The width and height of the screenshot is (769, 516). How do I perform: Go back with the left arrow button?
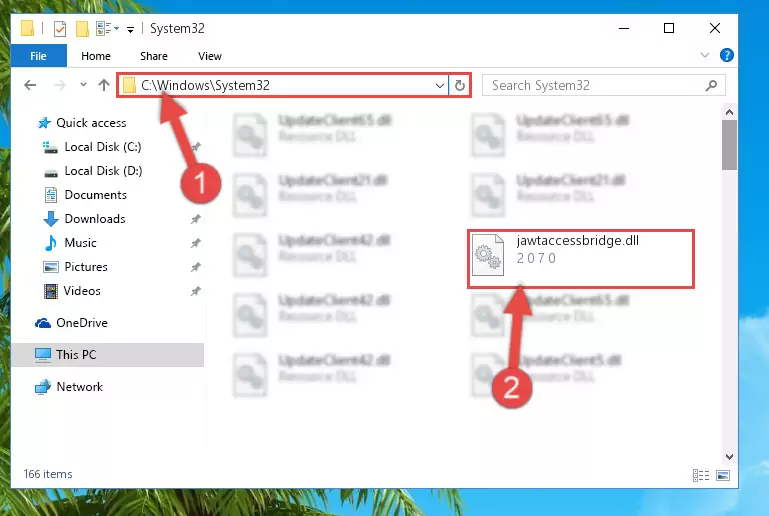point(30,85)
